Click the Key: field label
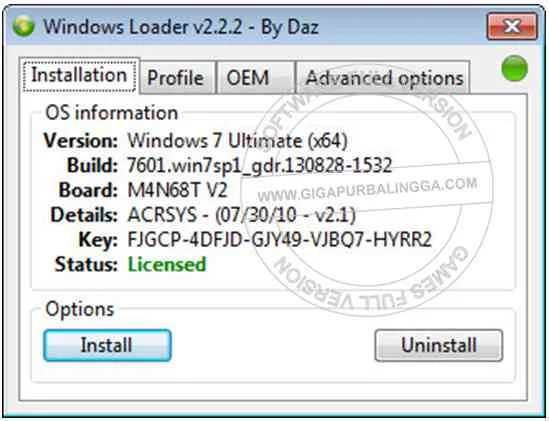Image resolution: width=549 pixels, height=421 pixels. point(98,240)
